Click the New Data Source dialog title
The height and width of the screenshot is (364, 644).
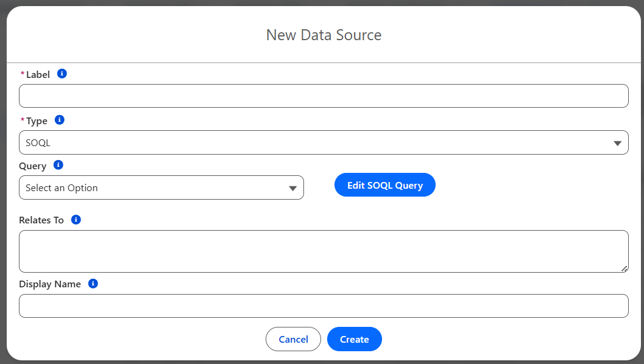[324, 35]
